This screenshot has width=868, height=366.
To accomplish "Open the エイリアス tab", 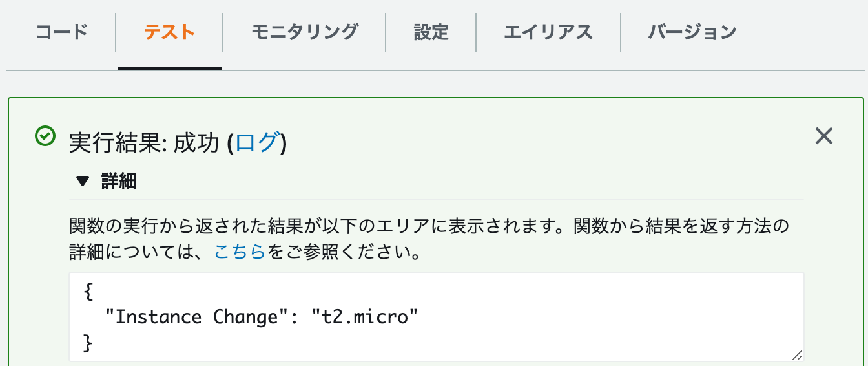I will pyautogui.click(x=548, y=32).
